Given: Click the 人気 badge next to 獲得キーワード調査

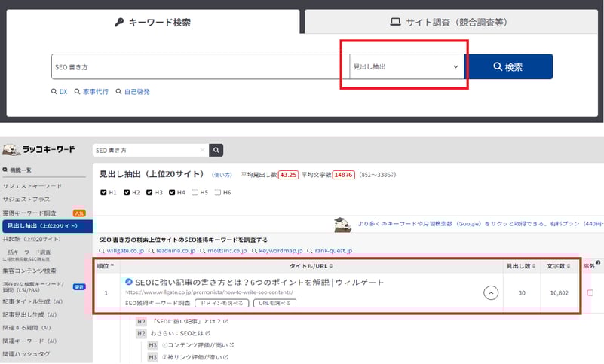Looking at the screenshot, I should (x=79, y=213).
